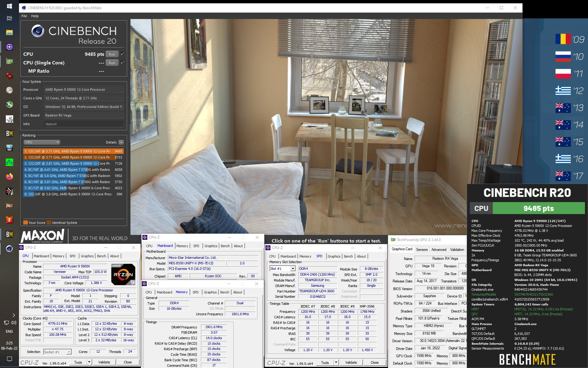
Task: Click the BenchMate logo in overlay
Action: (x=527, y=359)
